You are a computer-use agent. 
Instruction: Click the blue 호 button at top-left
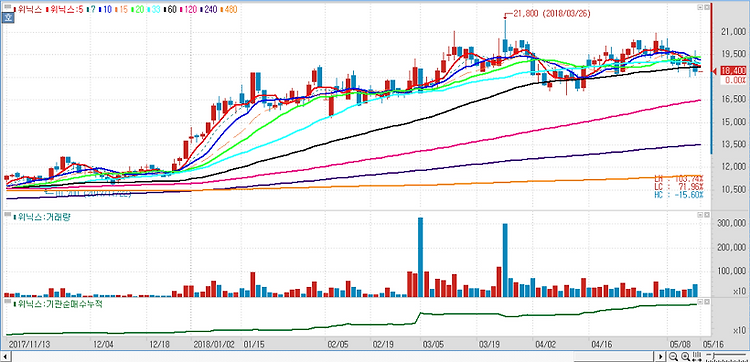(x=7, y=19)
